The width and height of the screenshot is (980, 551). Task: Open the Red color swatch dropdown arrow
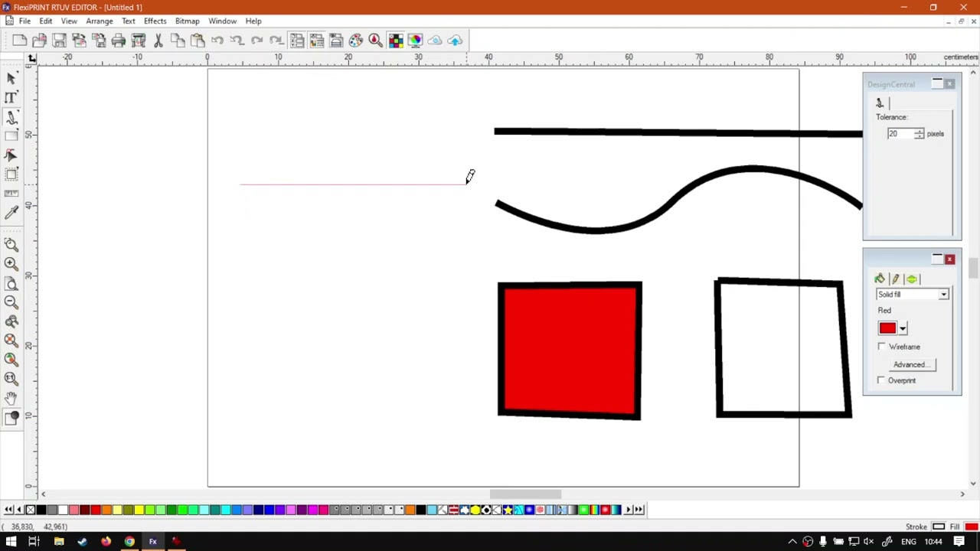pos(903,329)
